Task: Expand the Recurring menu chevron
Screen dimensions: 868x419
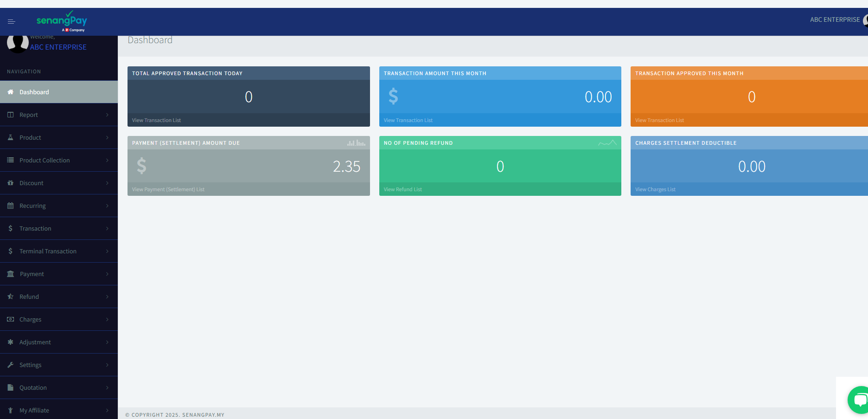Action: 107,206
